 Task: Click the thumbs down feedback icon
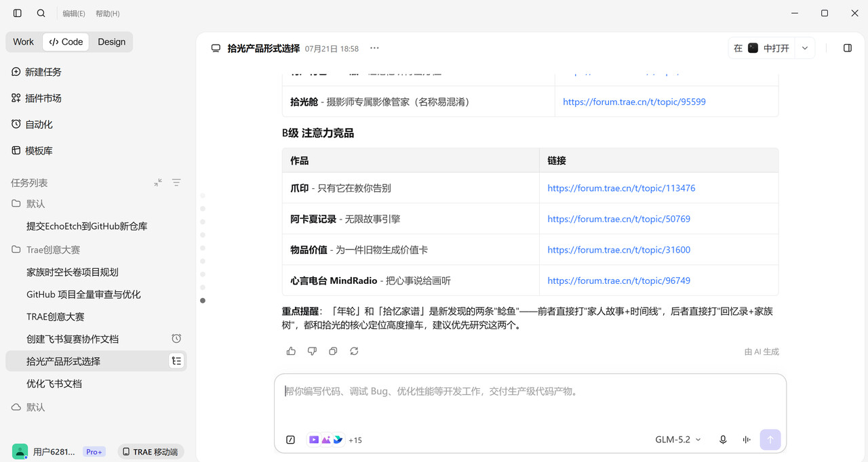point(312,351)
